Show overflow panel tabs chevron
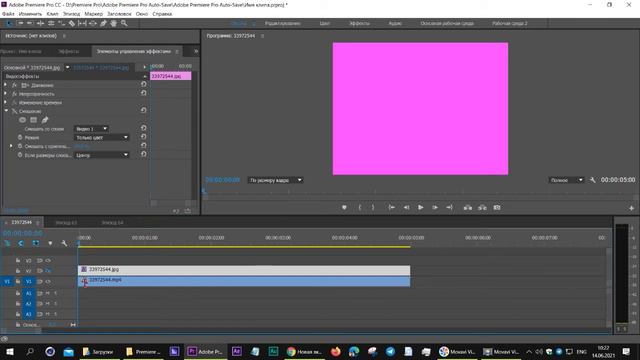 click(x=196, y=51)
